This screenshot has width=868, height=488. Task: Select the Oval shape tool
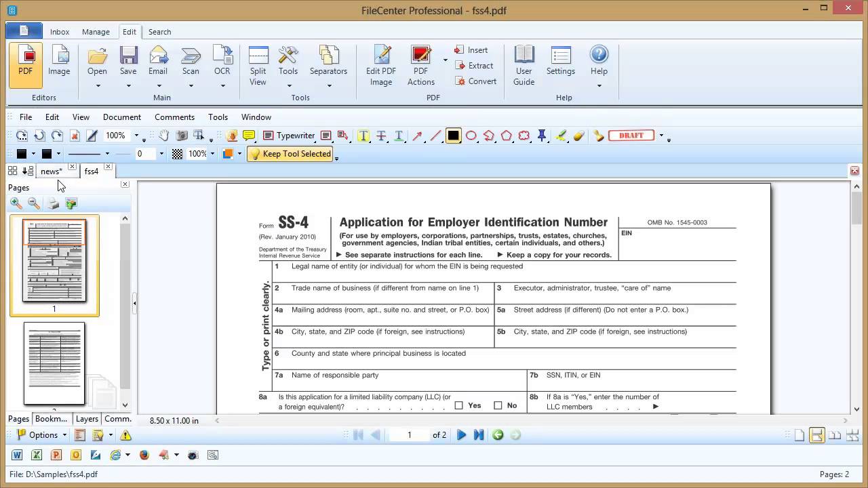click(x=471, y=136)
